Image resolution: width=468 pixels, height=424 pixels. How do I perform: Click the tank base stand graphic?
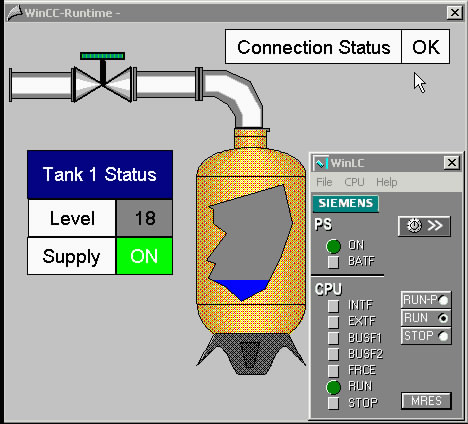tap(251, 354)
